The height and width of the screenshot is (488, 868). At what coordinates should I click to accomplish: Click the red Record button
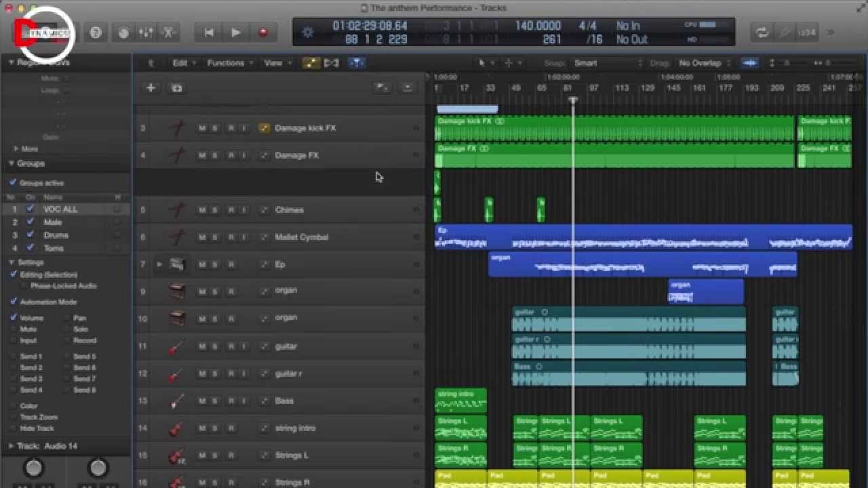[262, 32]
